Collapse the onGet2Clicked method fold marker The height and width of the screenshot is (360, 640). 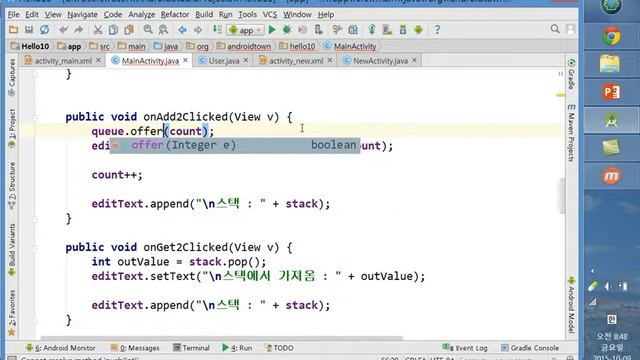point(35,247)
